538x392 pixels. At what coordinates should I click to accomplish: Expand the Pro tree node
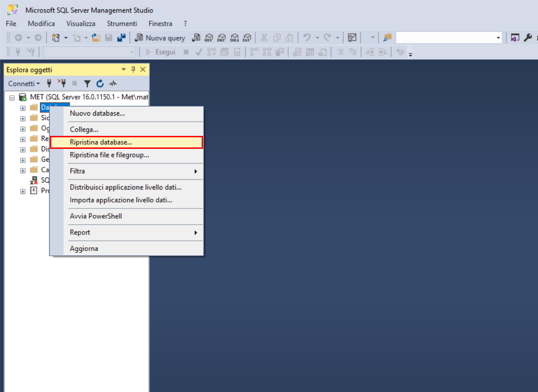pyautogui.click(x=23, y=191)
